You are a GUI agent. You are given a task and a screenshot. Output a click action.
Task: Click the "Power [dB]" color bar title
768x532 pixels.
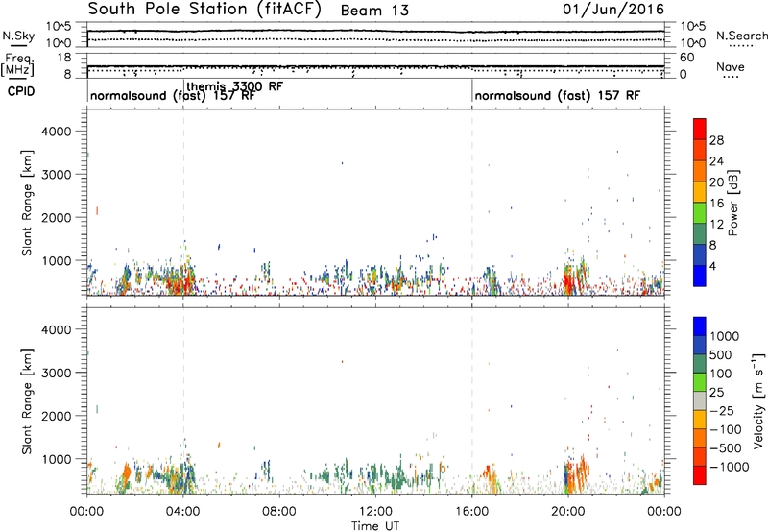pyautogui.click(x=732, y=203)
